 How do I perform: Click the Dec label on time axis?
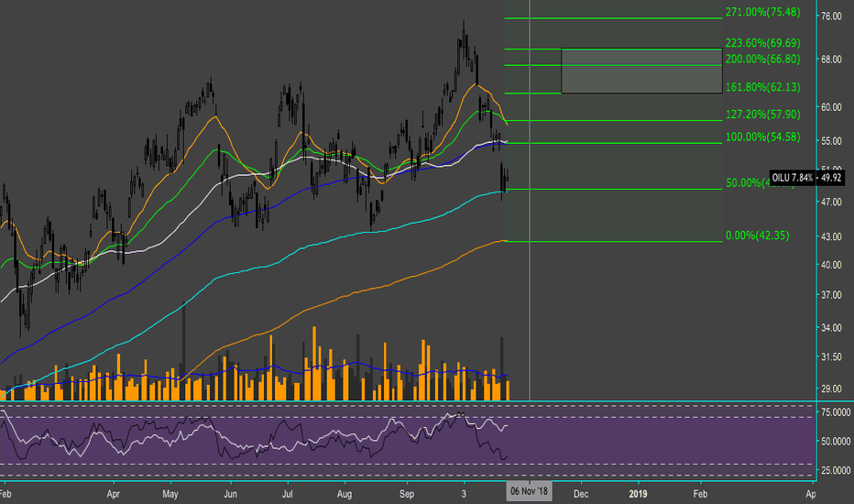point(581,494)
